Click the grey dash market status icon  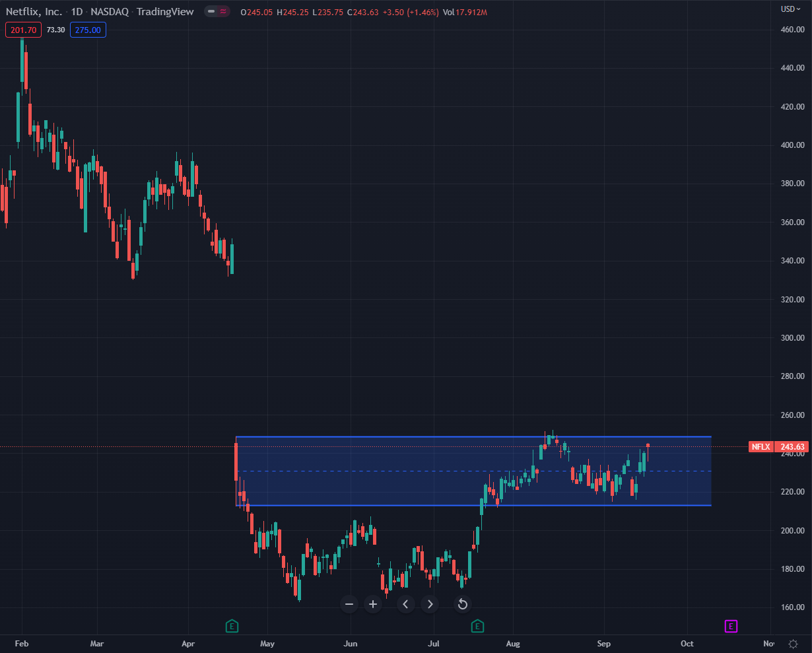[211, 12]
